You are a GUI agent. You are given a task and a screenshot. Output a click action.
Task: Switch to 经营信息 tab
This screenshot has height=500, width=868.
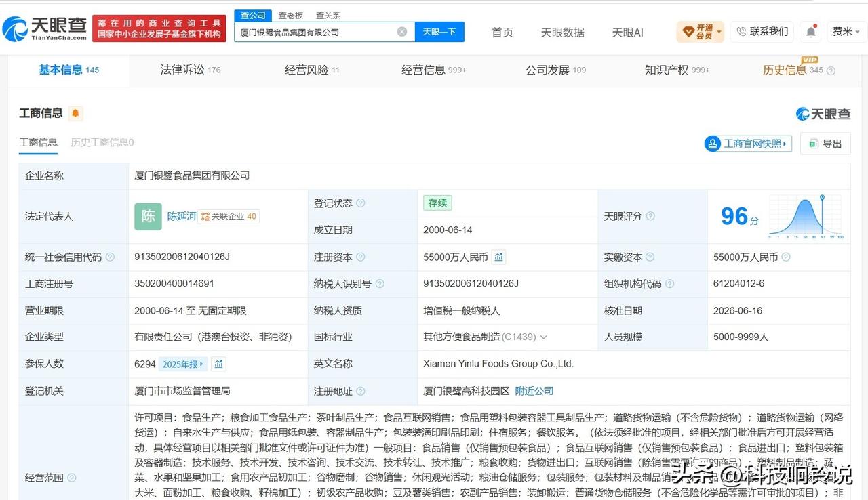pyautogui.click(x=434, y=70)
